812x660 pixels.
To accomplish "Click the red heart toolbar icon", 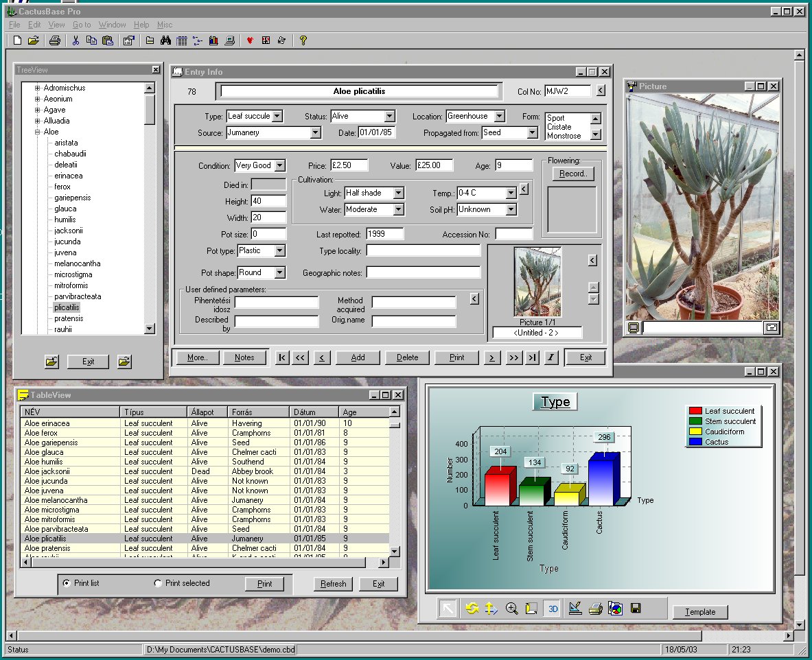I will pyautogui.click(x=250, y=40).
